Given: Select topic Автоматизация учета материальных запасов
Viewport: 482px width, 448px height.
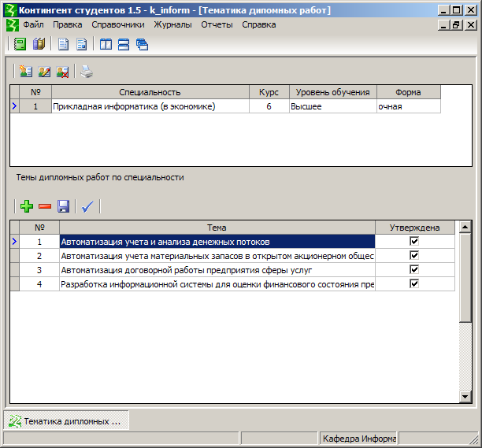Looking at the screenshot, I should click(x=217, y=256).
